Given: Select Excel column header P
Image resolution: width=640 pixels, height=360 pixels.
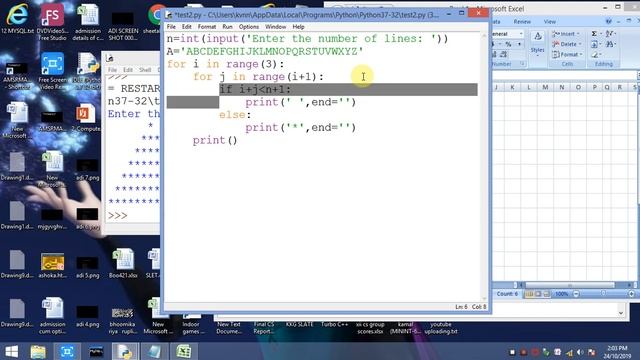Looking at the screenshot, I should (x=594, y=87).
